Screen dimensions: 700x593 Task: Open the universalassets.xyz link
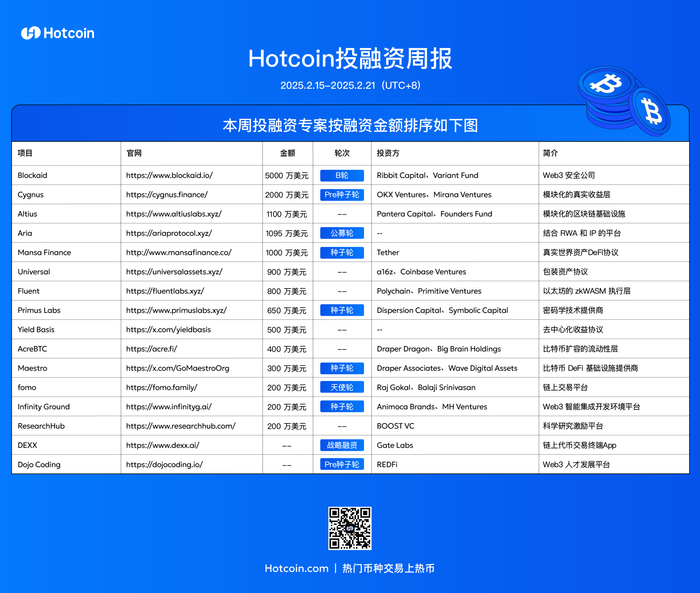tap(174, 272)
